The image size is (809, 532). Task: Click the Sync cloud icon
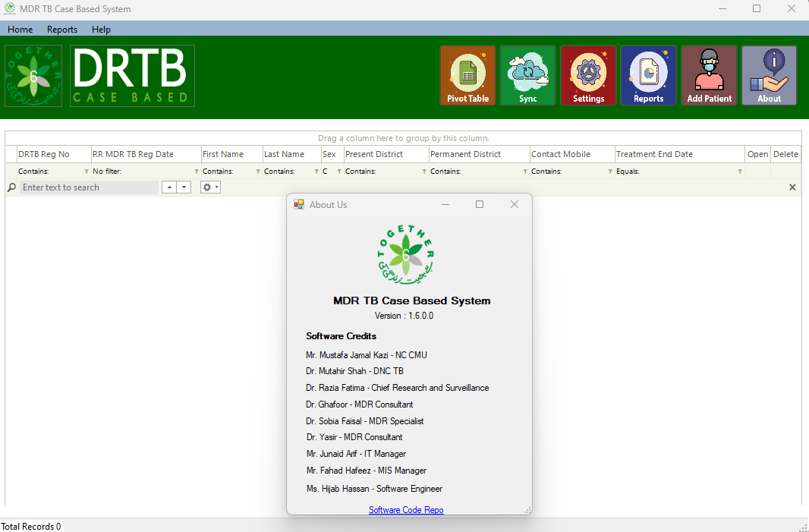click(x=527, y=75)
